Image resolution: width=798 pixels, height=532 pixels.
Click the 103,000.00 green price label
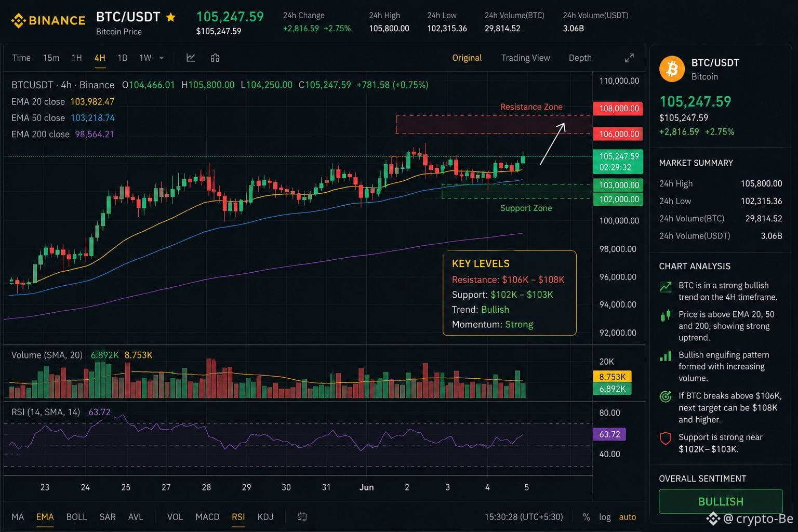pyautogui.click(x=618, y=185)
